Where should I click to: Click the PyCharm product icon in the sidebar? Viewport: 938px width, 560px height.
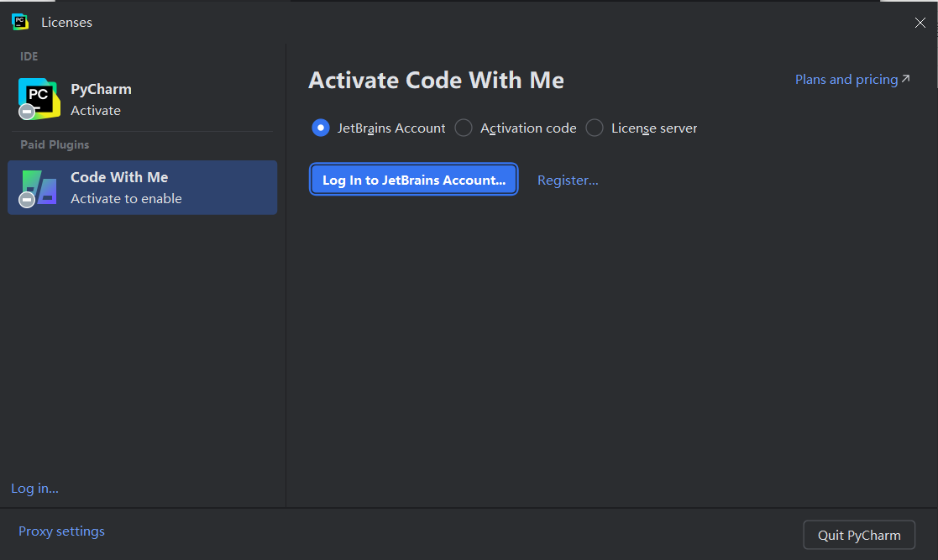tap(39, 99)
